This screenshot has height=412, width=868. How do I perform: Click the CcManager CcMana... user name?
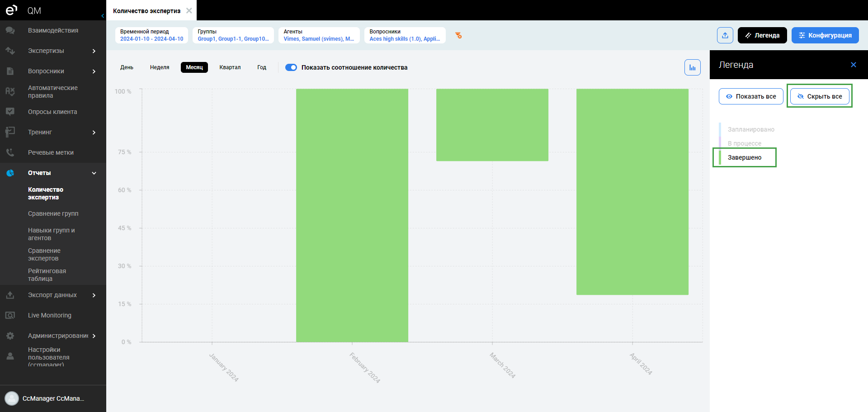[53, 398]
